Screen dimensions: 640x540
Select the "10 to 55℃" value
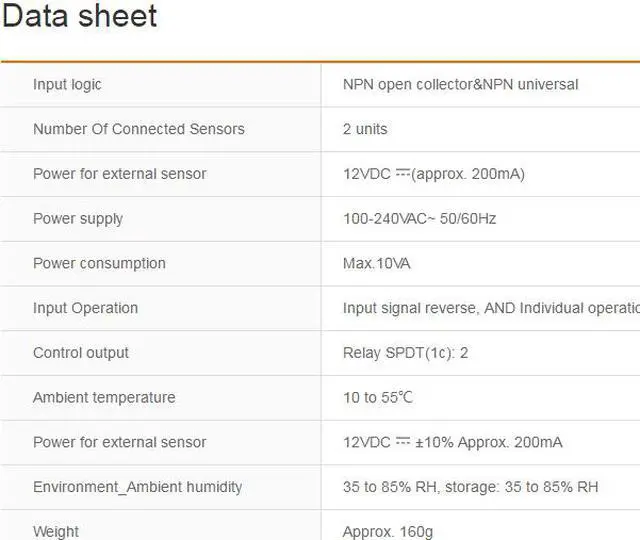pyautogui.click(x=377, y=398)
